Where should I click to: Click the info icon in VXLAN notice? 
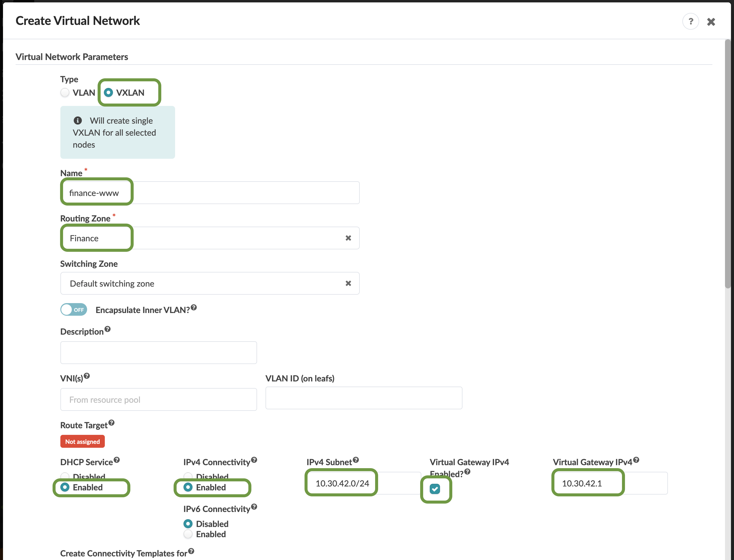(x=78, y=120)
